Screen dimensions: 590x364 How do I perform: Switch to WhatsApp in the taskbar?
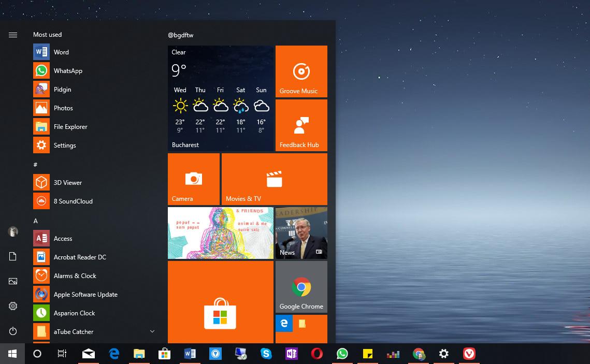(x=342, y=354)
